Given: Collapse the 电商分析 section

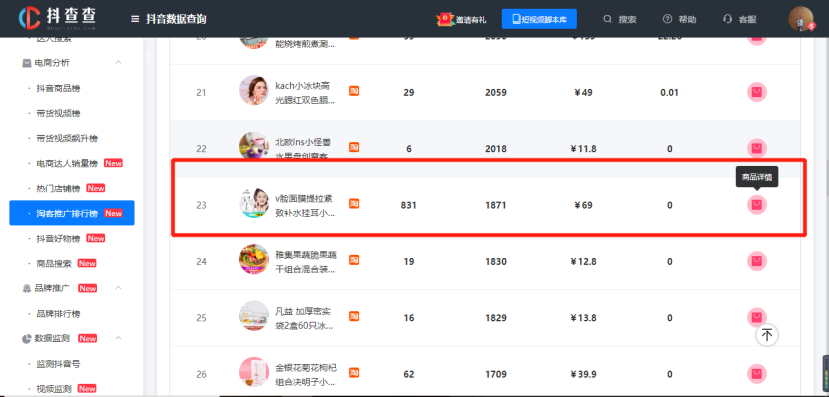Looking at the screenshot, I should click(118, 62).
